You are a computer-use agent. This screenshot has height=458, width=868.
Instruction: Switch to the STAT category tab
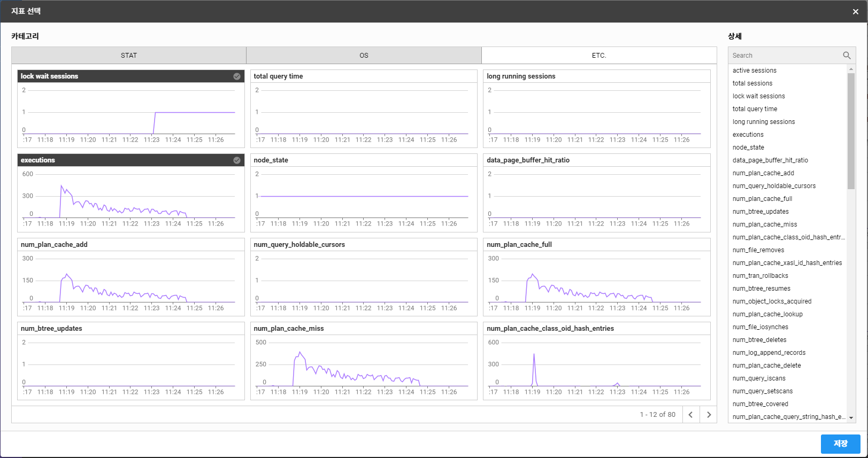[x=129, y=56]
